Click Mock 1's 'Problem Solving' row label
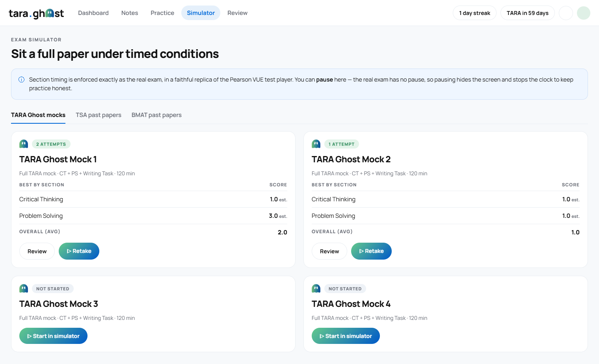 [x=41, y=216]
